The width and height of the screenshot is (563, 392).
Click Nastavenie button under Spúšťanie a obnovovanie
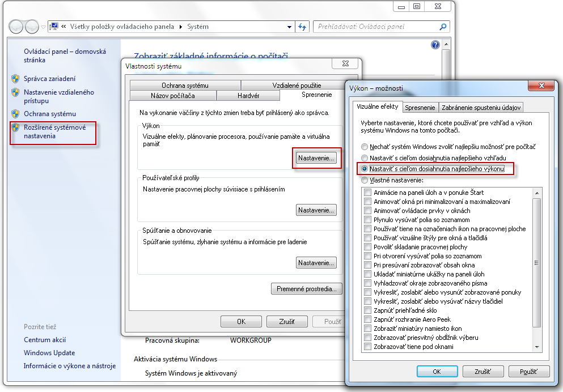pos(316,263)
